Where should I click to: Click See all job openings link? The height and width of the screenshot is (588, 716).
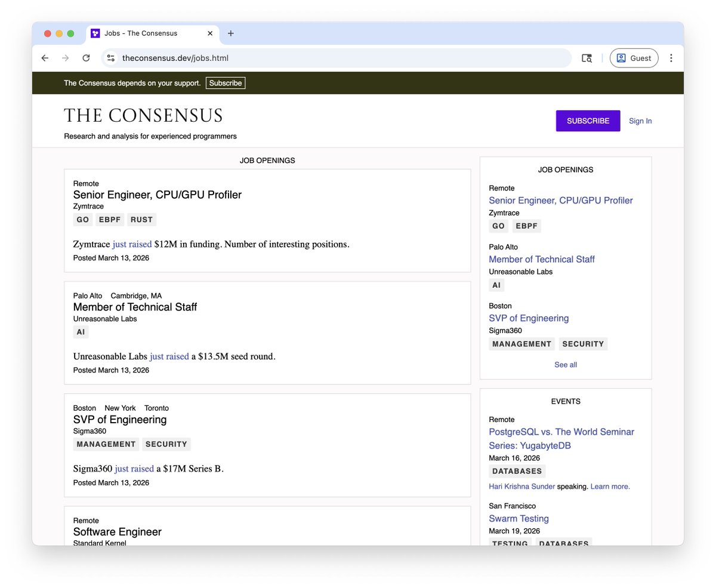[566, 365]
